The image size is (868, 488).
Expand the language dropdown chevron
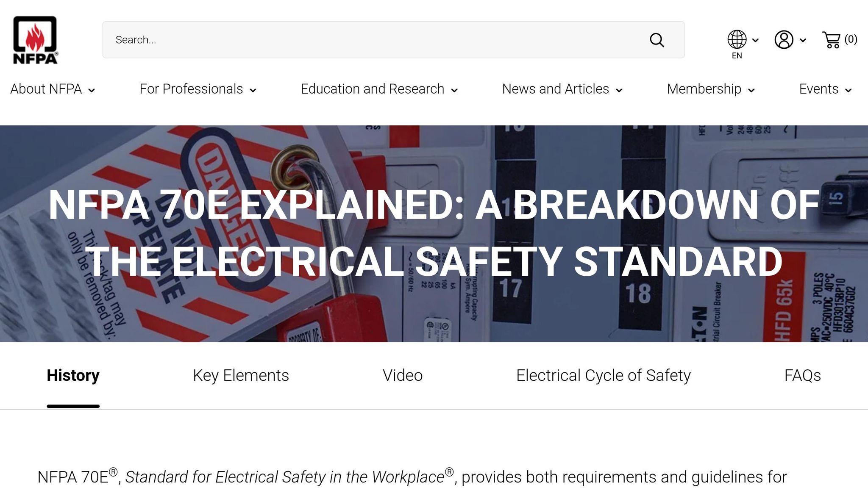click(x=755, y=40)
